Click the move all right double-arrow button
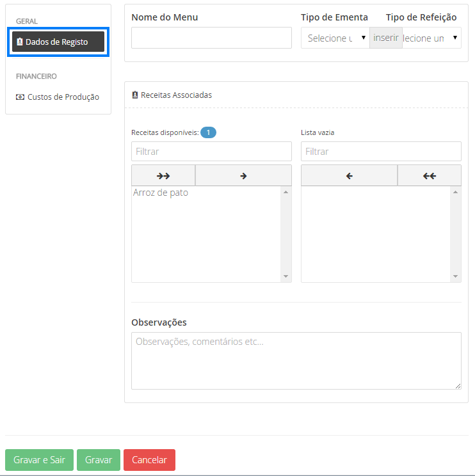The width and height of the screenshot is (475, 476). point(163,176)
